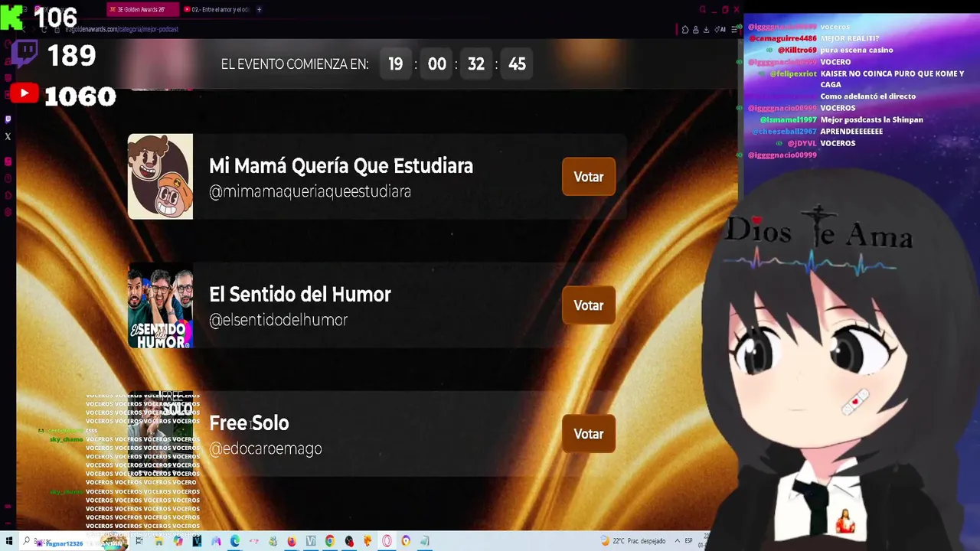This screenshot has width=980, height=551.
Task: Select the 'Mi Mamá Quería Que Estudiara' title
Action: pos(341,166)
